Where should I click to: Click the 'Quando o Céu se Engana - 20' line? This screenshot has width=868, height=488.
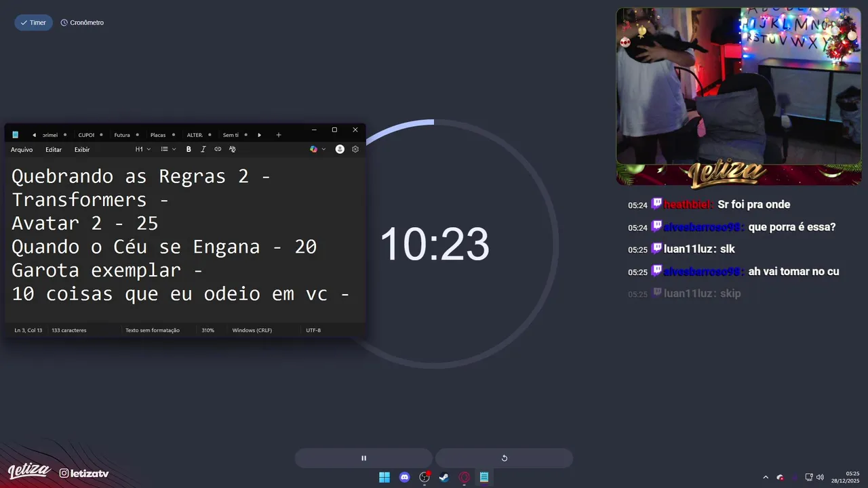click(164, 247)
